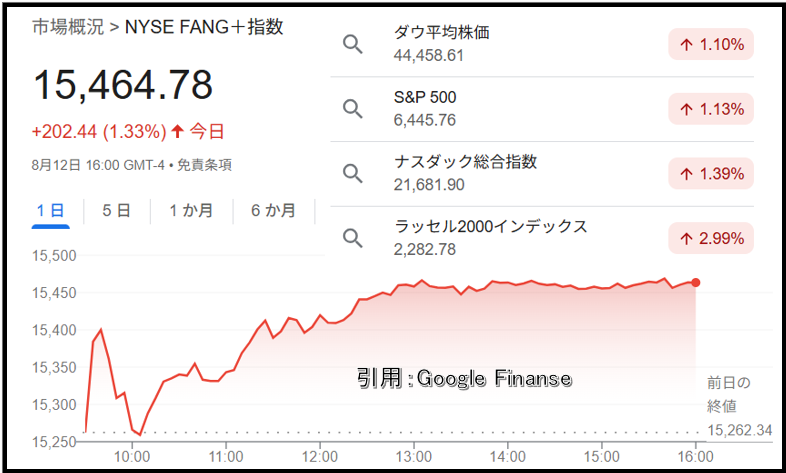Click the 13:00 label on time axis
Viewport: 786px width, 473px height.
[x=414, y=457]
